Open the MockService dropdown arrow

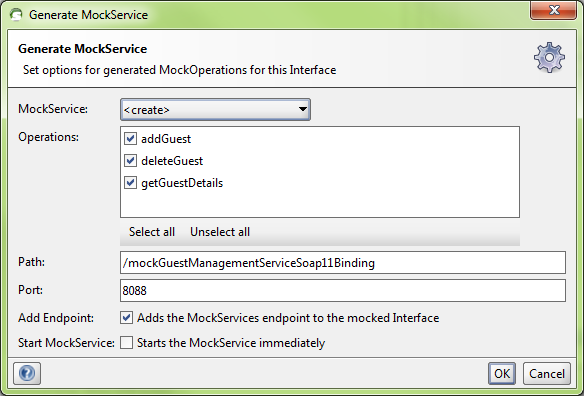pos(302,110)
